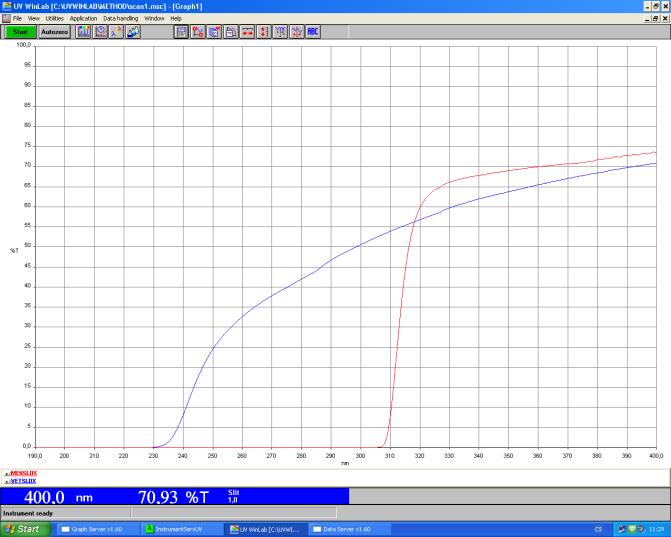Open the Window menu
Viewport: 671px width, 537px height.
154,18
